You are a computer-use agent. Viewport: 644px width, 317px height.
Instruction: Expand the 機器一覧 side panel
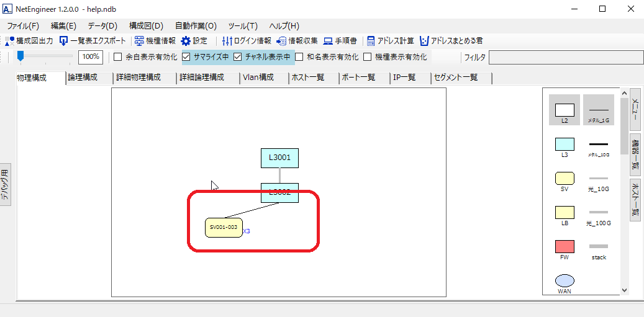click(x=635, y=153)
